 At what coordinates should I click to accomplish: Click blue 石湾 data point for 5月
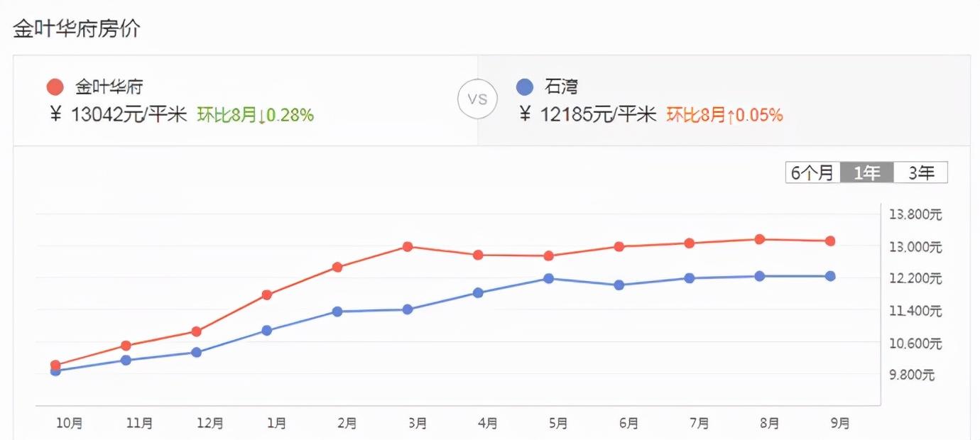(x=548, y=278)
